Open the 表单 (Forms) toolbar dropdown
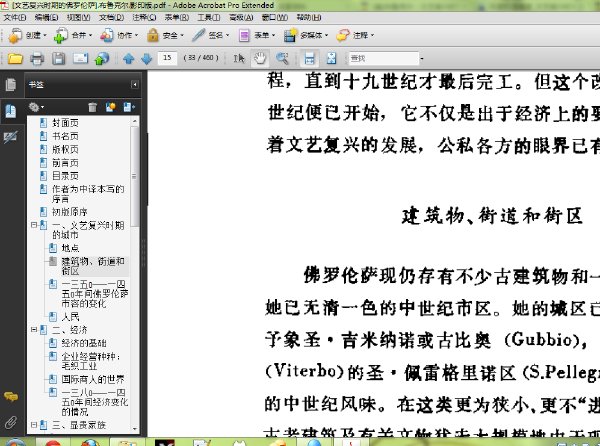 [x=256, y=35]
